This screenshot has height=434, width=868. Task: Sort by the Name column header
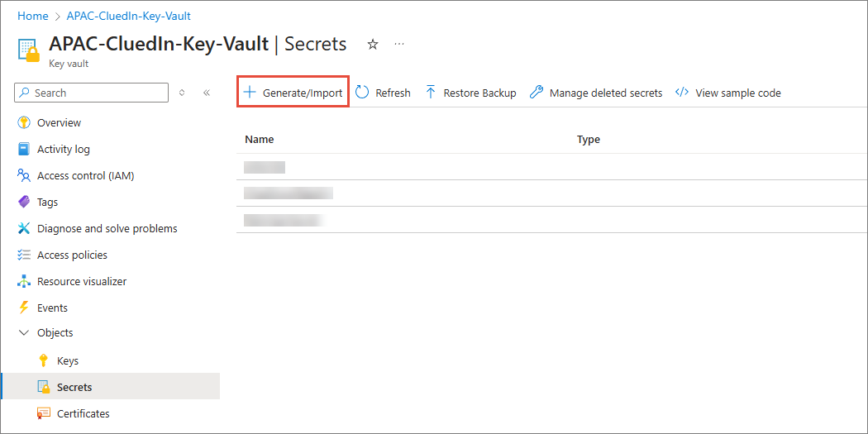259,140
